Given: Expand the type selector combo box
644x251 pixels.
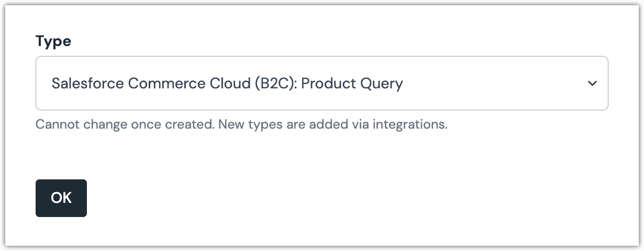Looking at the screenshot, I should pos(321,83).
